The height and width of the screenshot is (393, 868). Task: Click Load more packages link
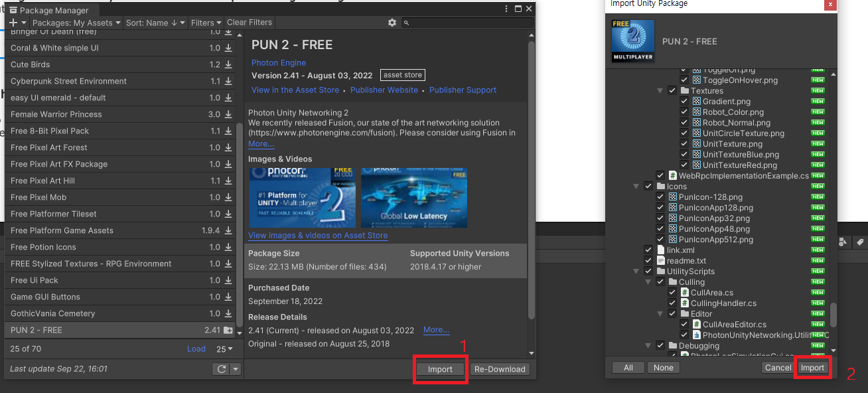(x=196, y=349)
